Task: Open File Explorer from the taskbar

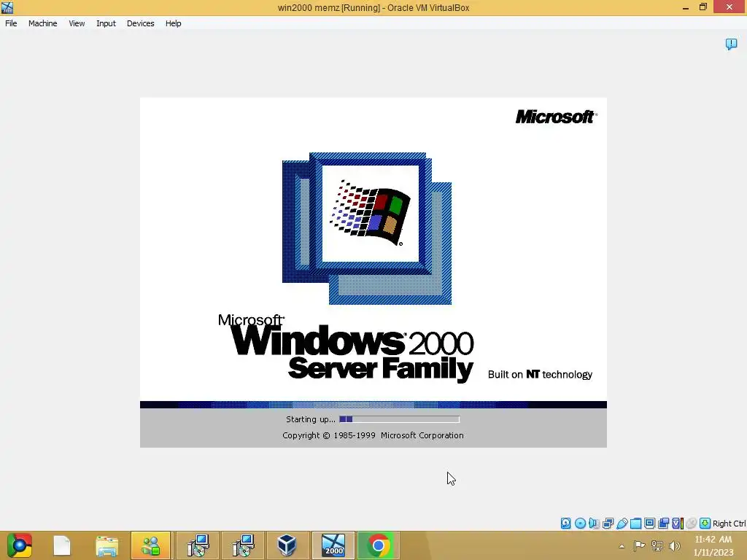Action: click(107, 545)
